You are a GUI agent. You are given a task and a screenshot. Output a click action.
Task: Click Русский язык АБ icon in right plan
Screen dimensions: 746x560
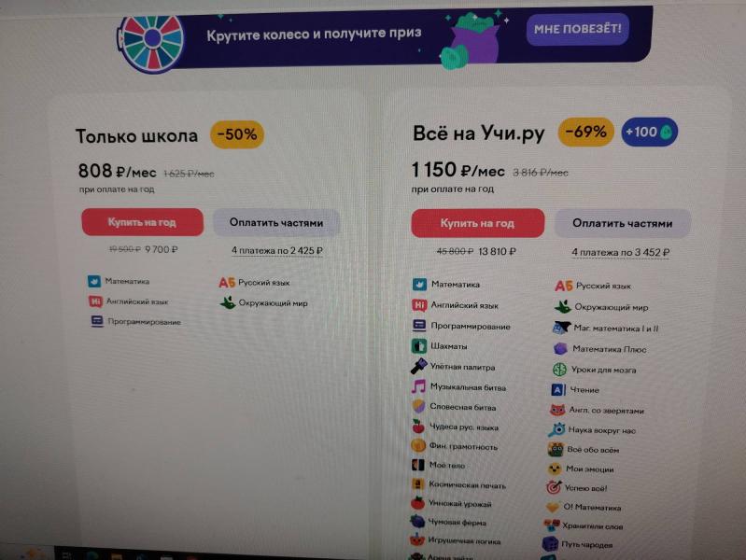563,286
